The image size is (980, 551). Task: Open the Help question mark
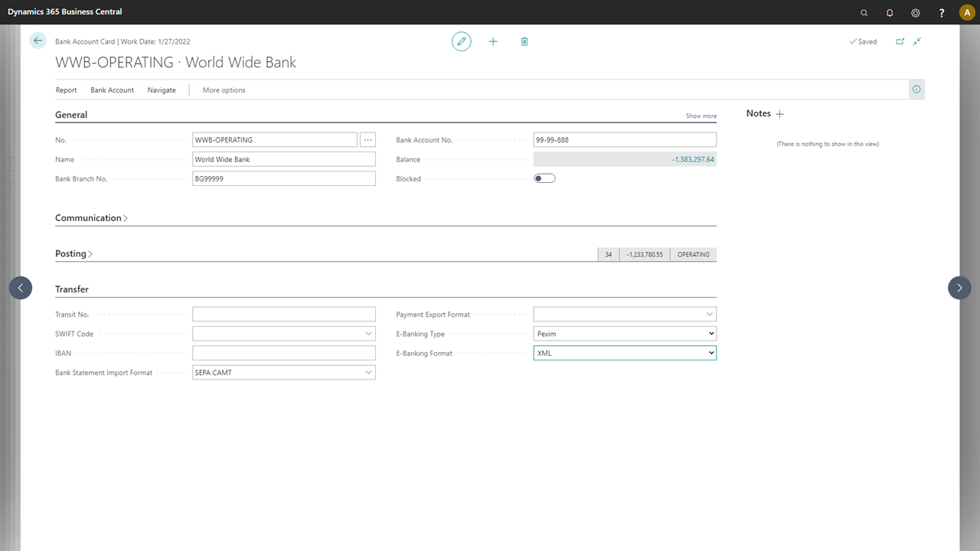[x=942, y=12]
